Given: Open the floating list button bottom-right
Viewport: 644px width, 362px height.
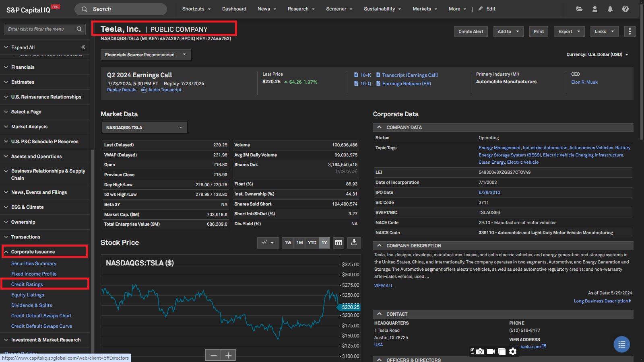Looking at the screenshot, I should (621, 344).
